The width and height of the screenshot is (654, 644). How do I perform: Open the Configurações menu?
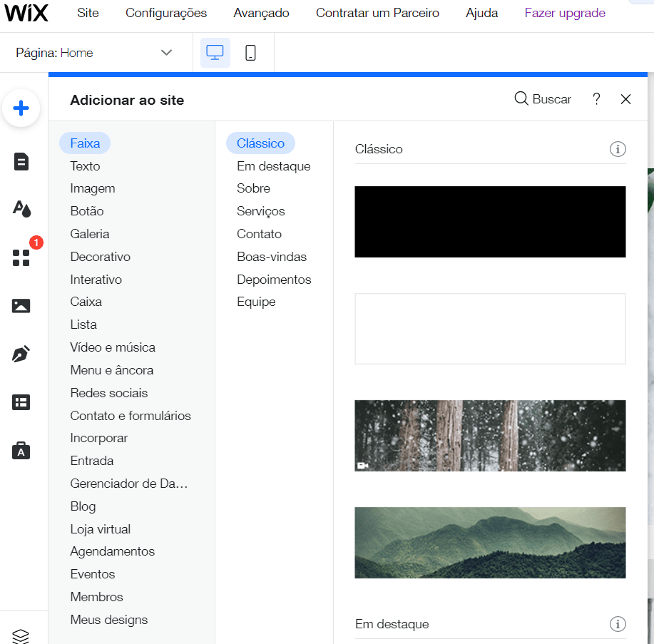click(166, 13)
